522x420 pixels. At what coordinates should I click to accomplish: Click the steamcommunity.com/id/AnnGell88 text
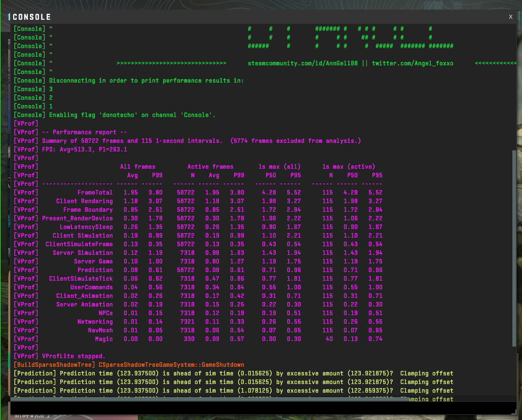pos(302,63)
